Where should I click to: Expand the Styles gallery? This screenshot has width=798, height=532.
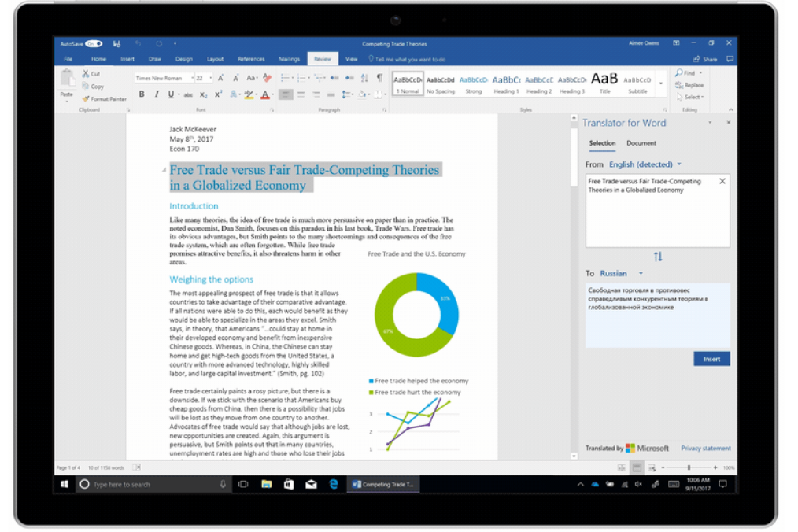[x=660, y=84]
